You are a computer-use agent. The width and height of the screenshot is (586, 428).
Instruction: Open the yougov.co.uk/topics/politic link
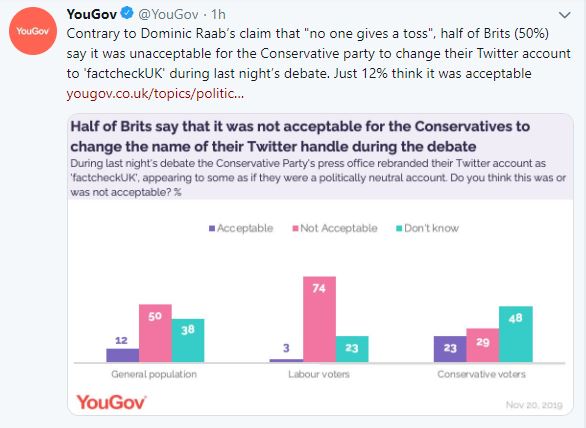coord(155,93)
